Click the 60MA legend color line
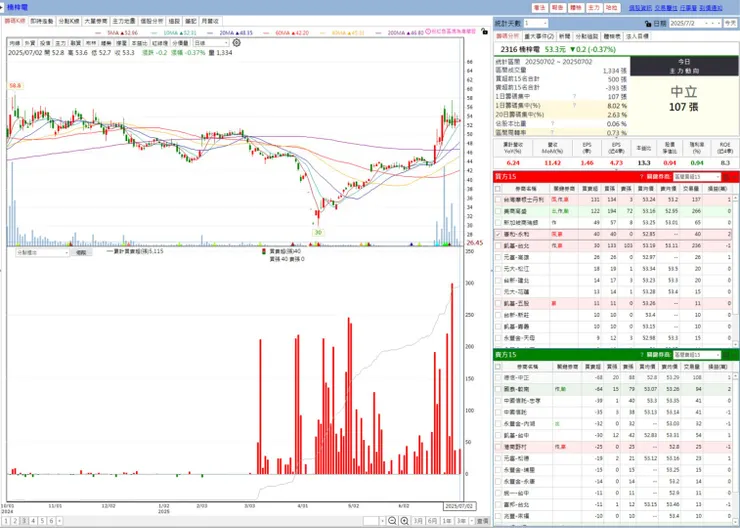Image resolution: width=740 pixels, height=528 pixels. coord(267,33)
